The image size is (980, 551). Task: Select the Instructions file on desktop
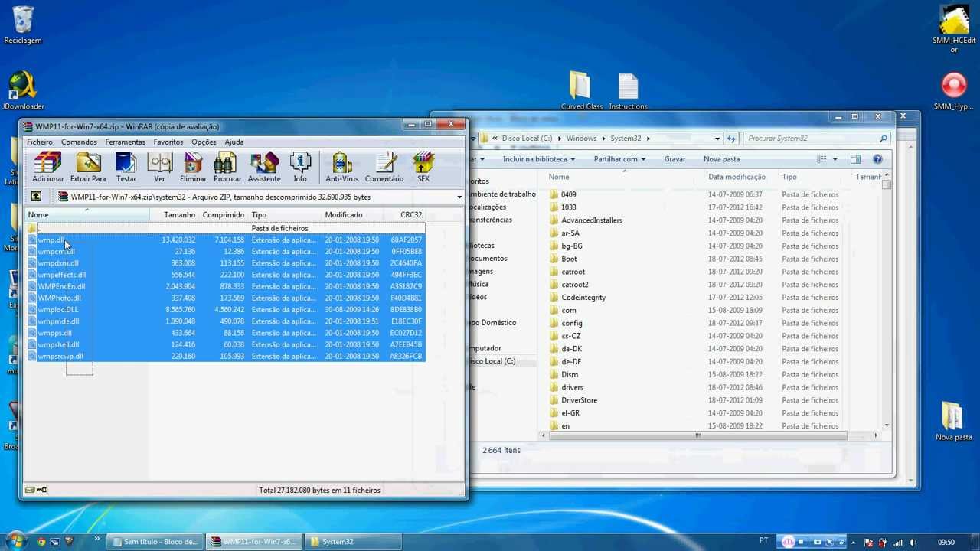628,91
